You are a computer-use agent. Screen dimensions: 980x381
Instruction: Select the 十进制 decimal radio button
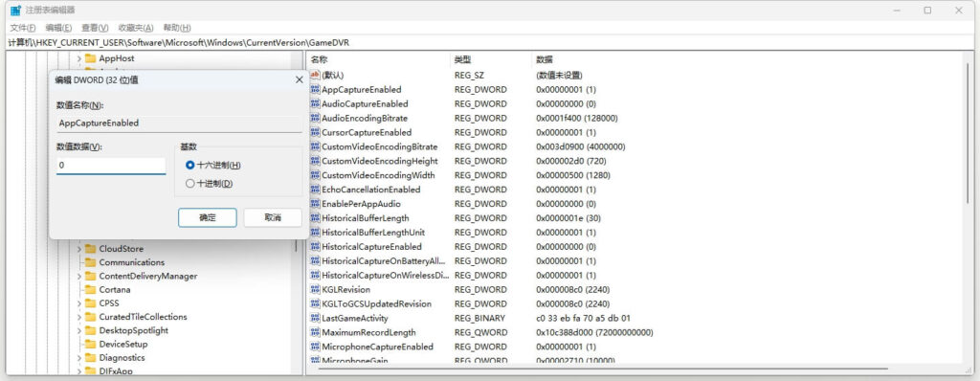click(x=190, y=183)
